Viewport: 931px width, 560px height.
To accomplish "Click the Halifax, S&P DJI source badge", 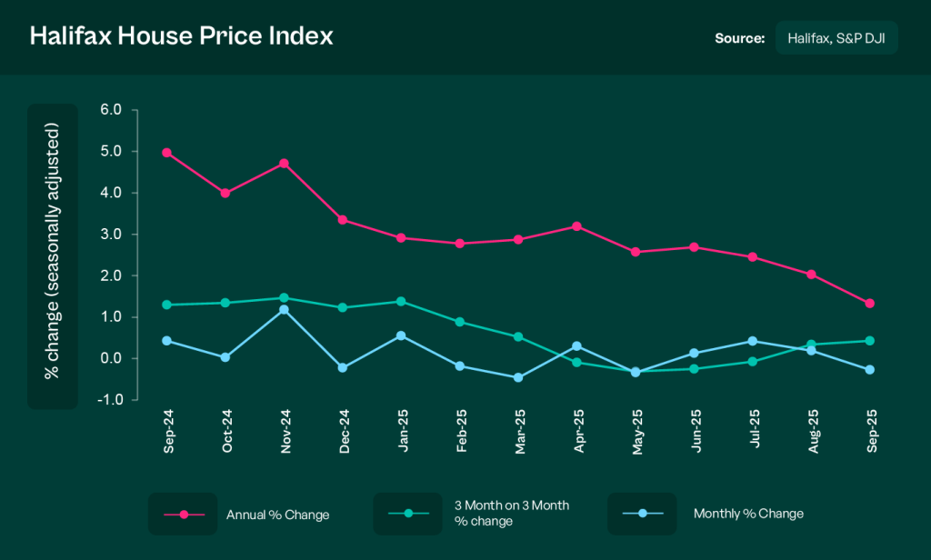I will pyautogui.click(x=836, y=38).
